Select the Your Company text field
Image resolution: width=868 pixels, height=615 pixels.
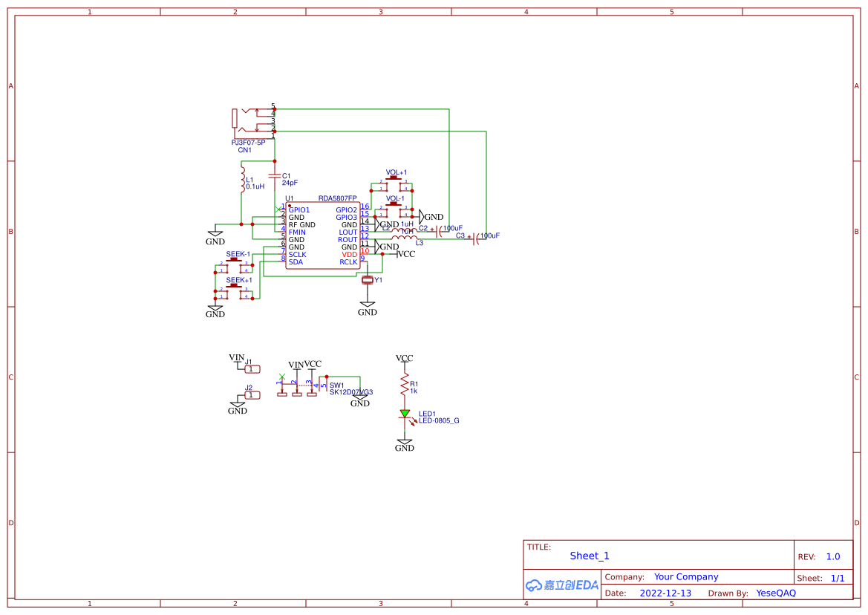point(685,577)
